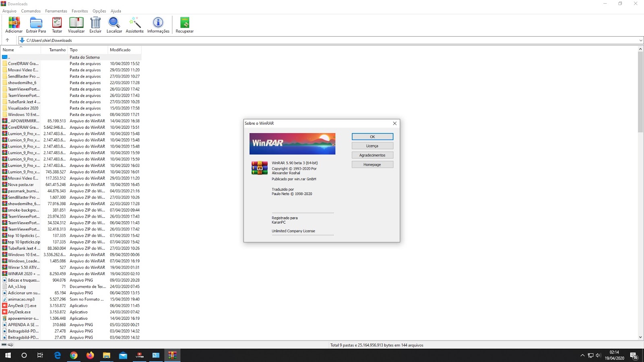Go up one folder level arrow

point(7,40)
